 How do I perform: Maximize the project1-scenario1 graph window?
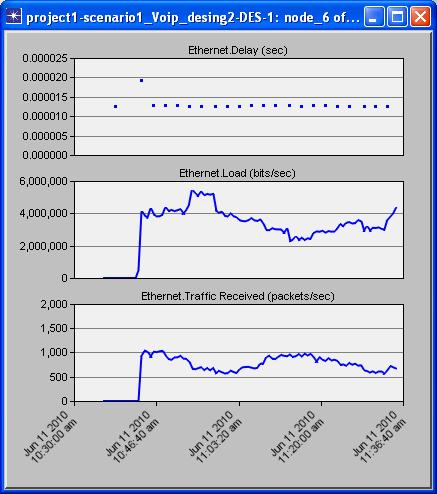[397, 17]
